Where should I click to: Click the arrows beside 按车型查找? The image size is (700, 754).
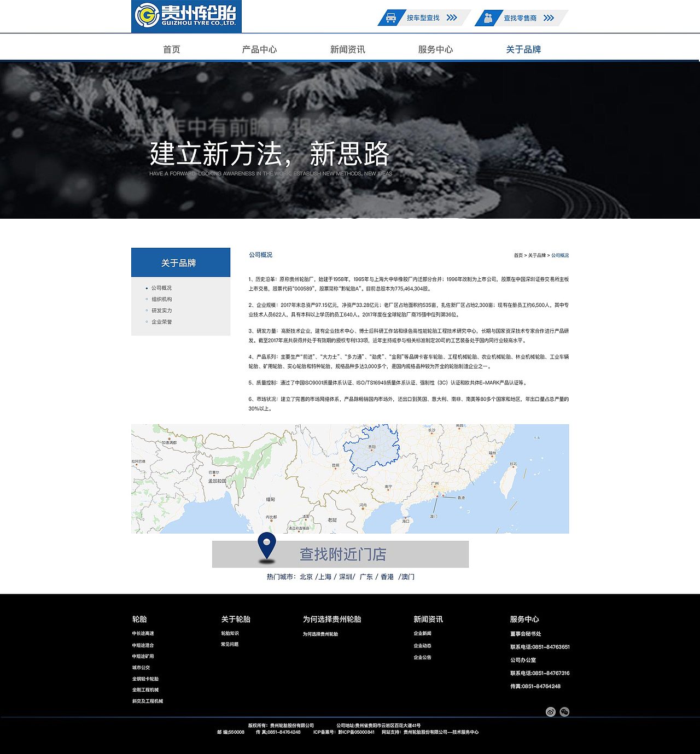(x=452, y=17)
